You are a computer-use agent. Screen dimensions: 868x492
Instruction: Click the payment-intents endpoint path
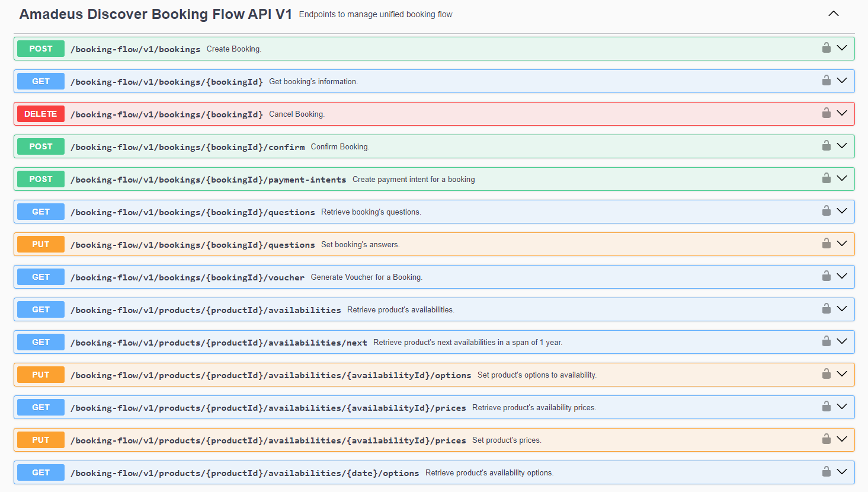point(208,180)
